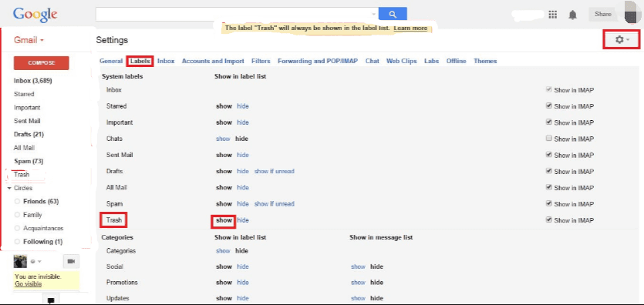The height and width of the screenshot is (305, 644).
Task: Click hide for All Mail label
Action: pyautogui.click(x=243, y=187)
